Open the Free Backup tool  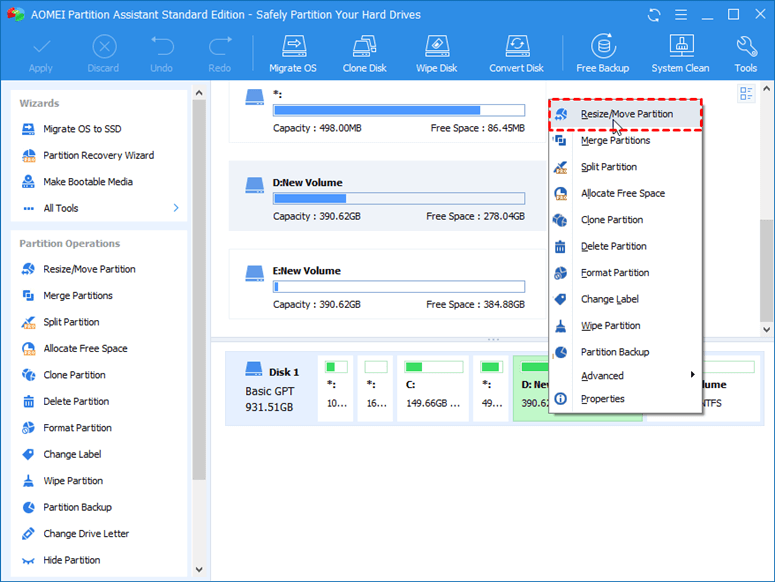pos(603,47)
